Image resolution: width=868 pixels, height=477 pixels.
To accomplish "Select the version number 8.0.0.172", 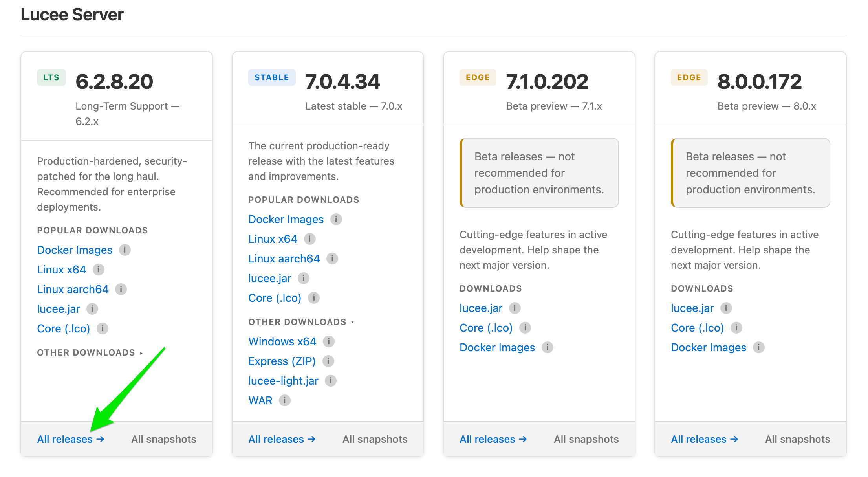I will point(760,82).
